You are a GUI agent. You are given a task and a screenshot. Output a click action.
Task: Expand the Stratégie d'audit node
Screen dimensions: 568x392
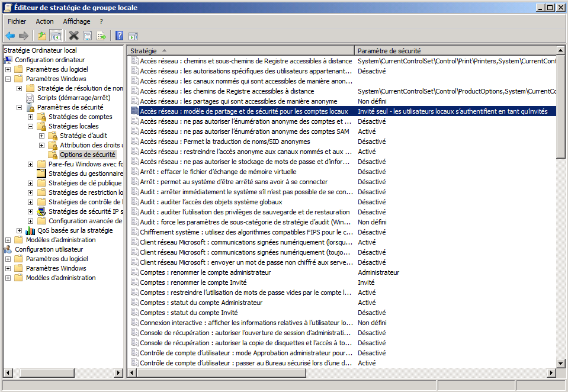(41, 136)
